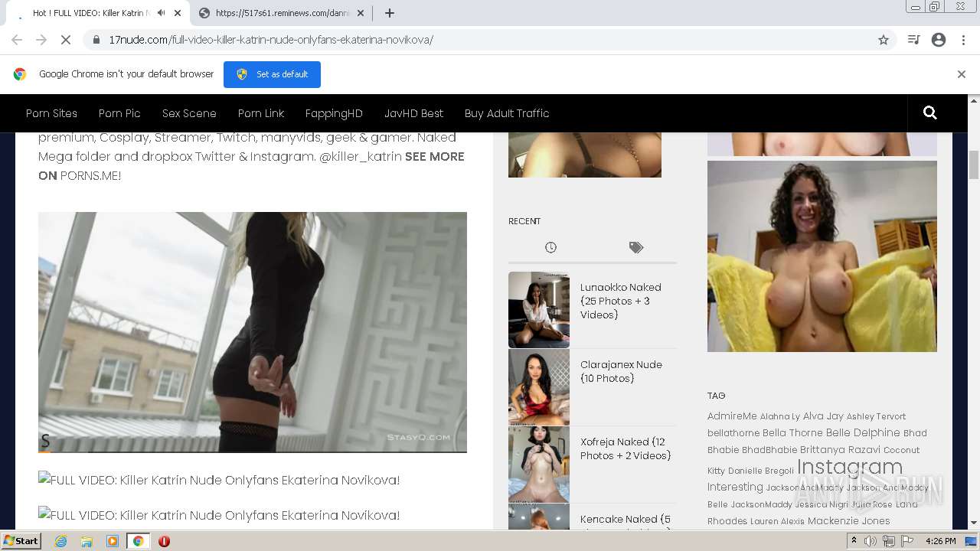The image size is (980, 551).
Task: Click the red security taskbar icon
Action: [164, 541]
